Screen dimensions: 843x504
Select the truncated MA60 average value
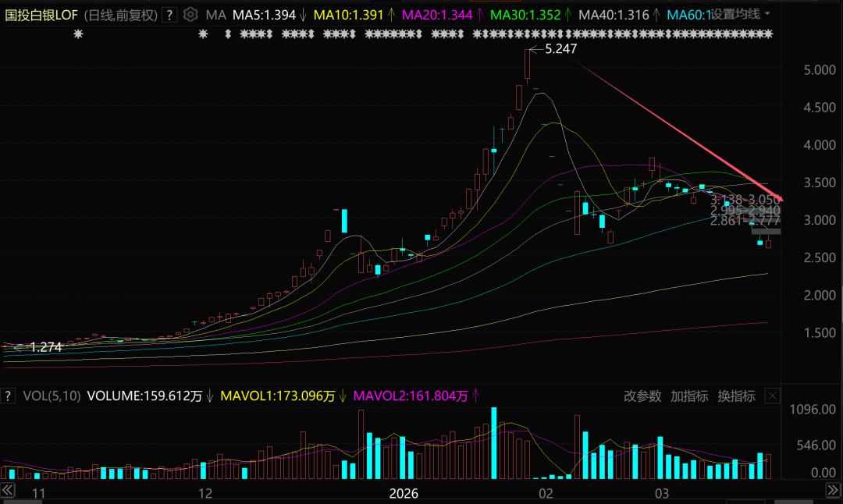(x=688, y=15)
